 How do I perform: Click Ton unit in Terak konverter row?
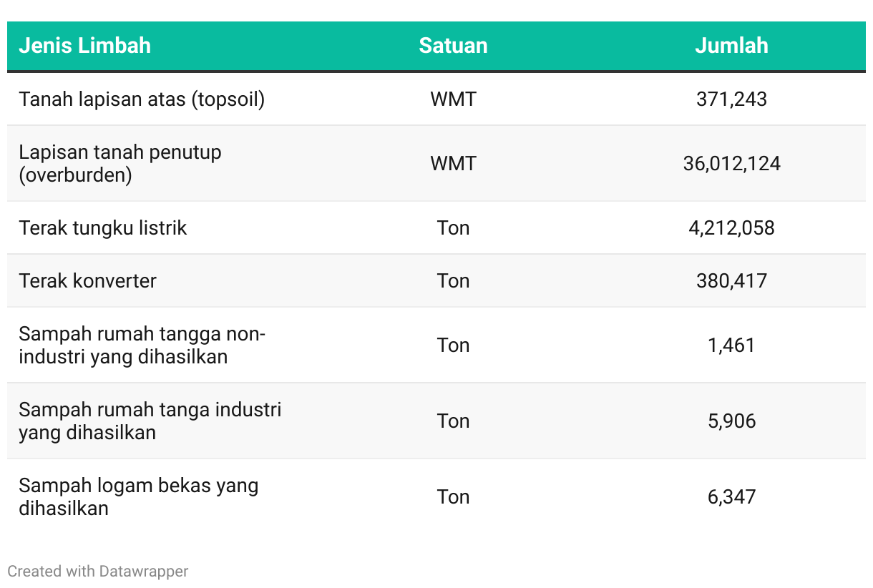(453, 280)
